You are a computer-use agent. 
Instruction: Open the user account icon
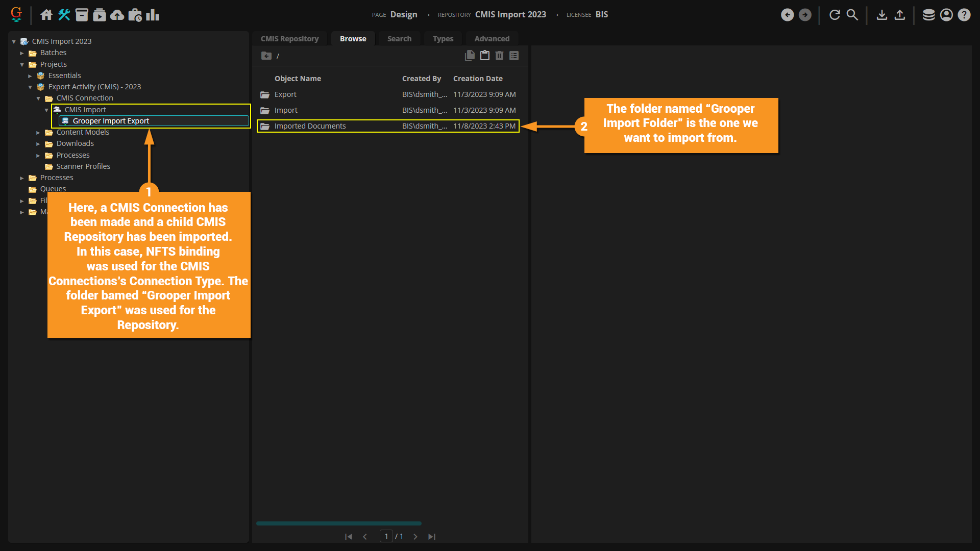946,15
